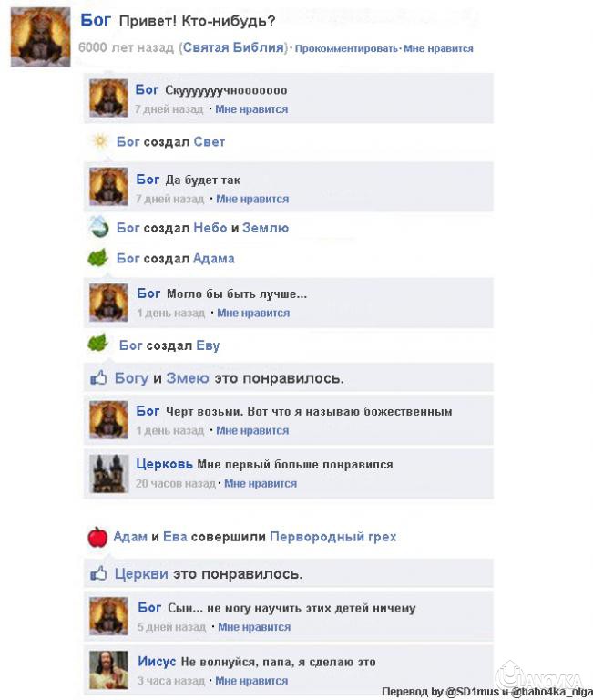Viewport: 593px width, 700px height.
Task: Click the 'Иисус' name link
Action: click(157, 661)
